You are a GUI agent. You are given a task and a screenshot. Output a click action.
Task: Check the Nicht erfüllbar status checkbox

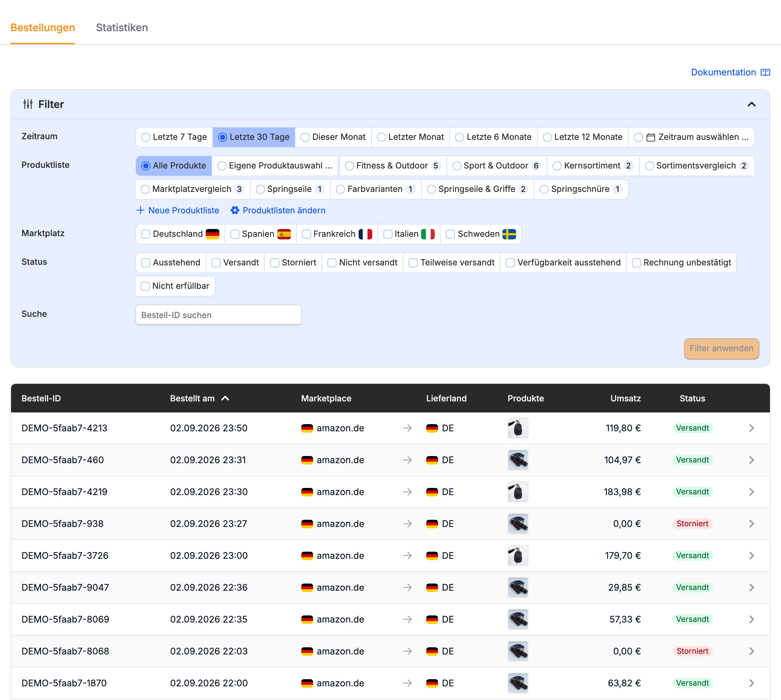tap(145, 286)
